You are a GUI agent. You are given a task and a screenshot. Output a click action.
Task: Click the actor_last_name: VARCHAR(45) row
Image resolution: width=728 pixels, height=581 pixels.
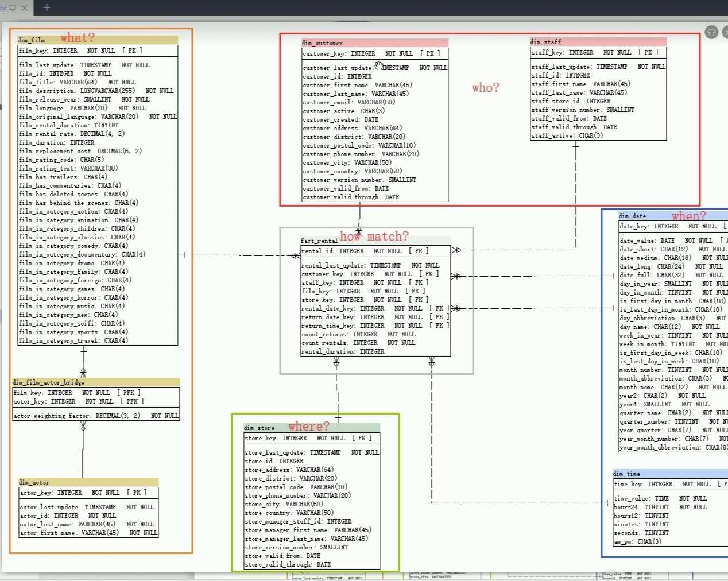coord(87,524)
